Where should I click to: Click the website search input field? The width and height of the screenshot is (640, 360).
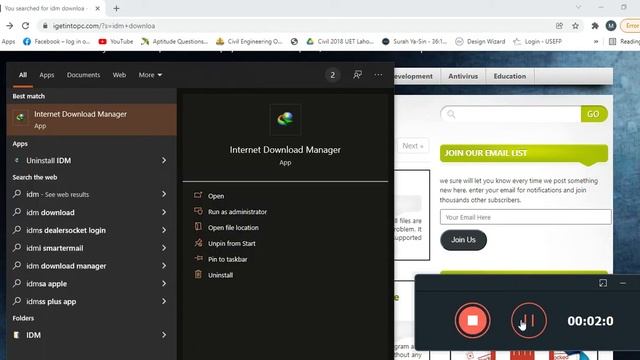[x=511, y=114]
